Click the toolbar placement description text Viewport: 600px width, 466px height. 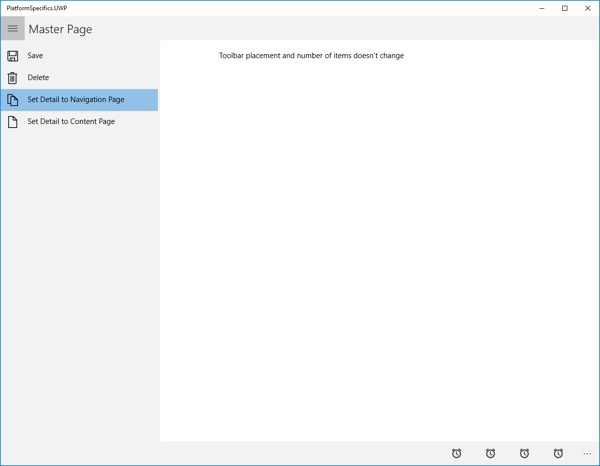tap(311, 55)
